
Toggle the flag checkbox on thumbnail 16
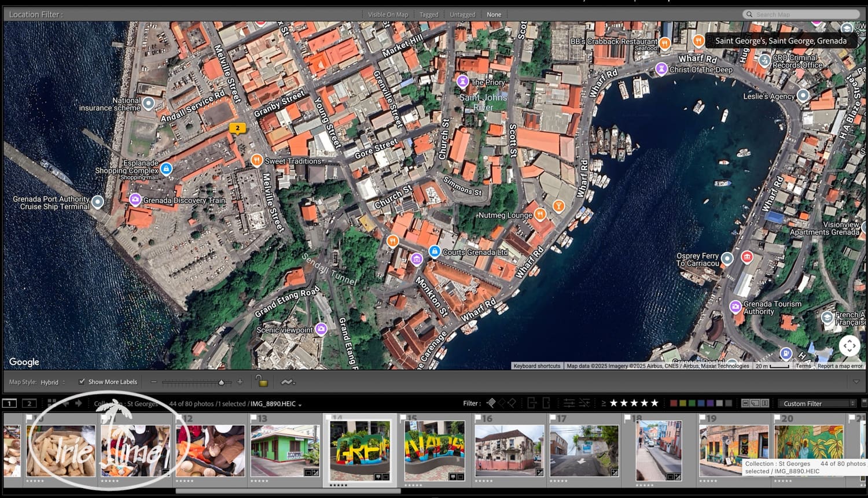tap(479, 417)
